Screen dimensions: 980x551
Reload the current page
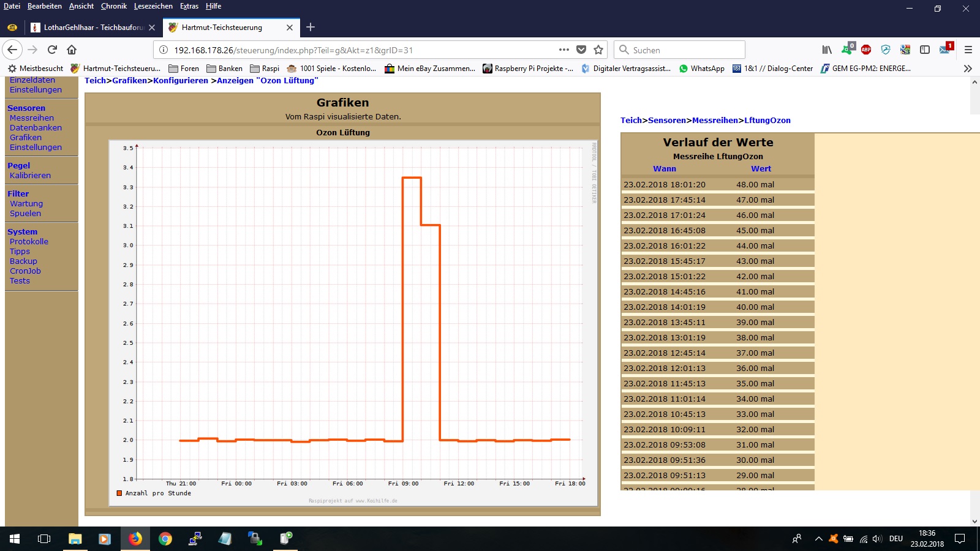[x=52, y=50]
